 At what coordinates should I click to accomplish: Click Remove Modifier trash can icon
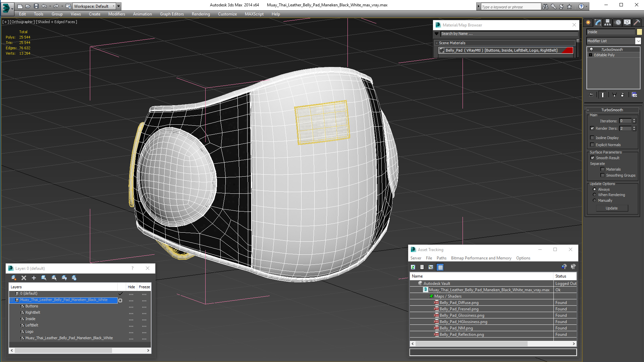(622, 95)
